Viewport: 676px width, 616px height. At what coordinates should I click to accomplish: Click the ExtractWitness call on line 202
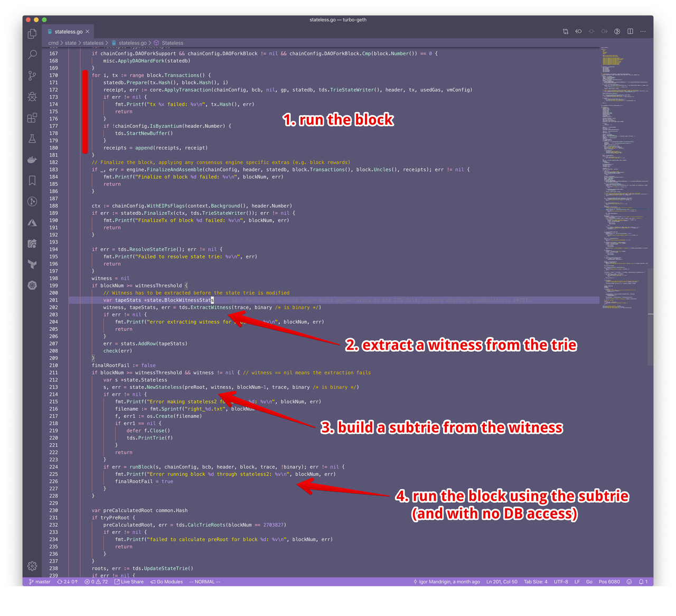tap(211, 307)
